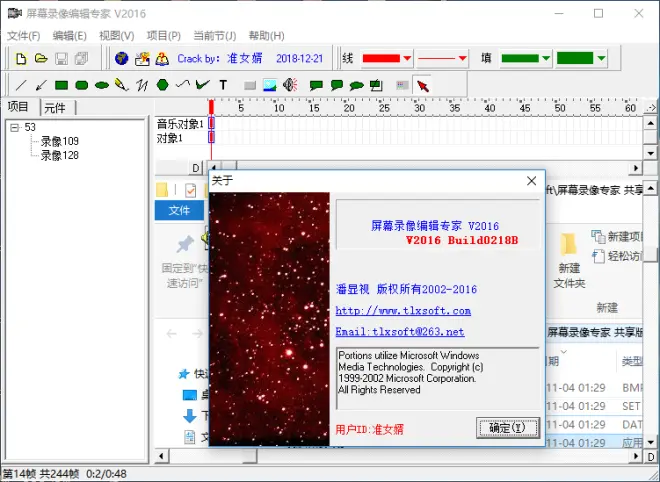
Task: Open the http://www.tlxsoft.com link
Action: (403, 311)
